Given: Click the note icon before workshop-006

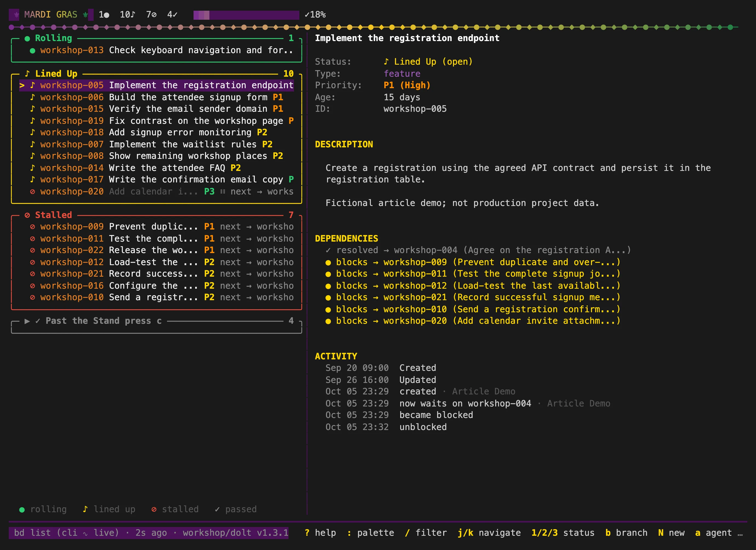Looking at the screenshot, I should click(x=32, y=97).
